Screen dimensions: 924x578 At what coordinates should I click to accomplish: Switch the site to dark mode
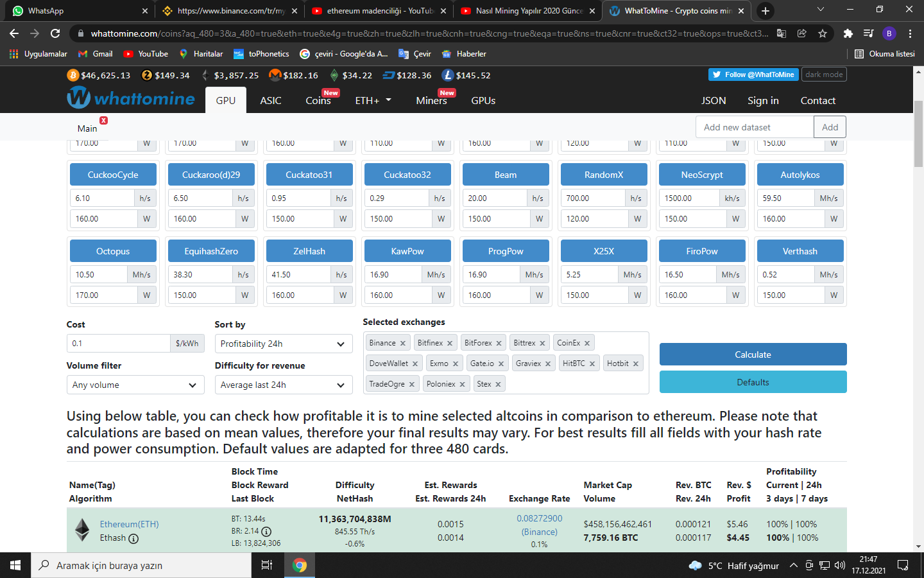824,74
